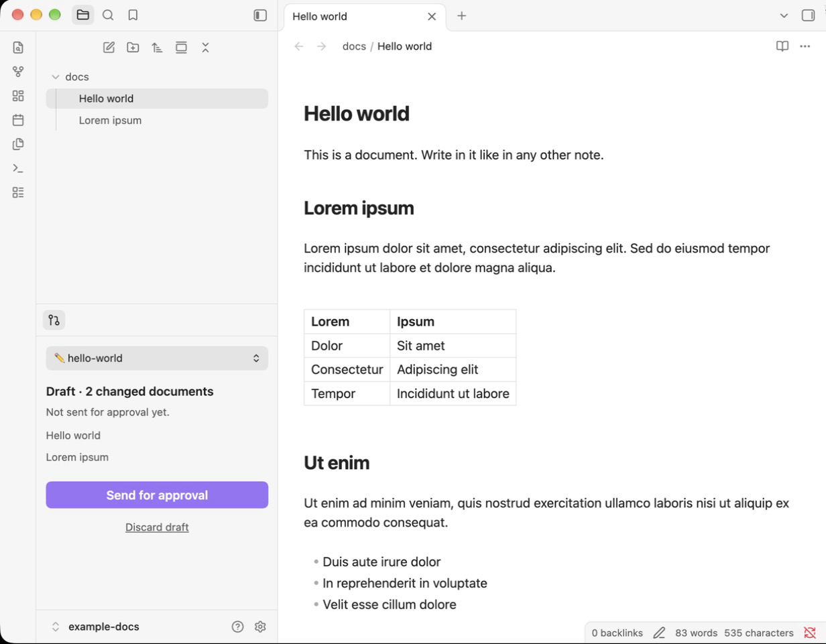Viewport: 826px width, 644px height.
Task: Open the hello-world draft dropdown
Action: (x=157, y=358)
